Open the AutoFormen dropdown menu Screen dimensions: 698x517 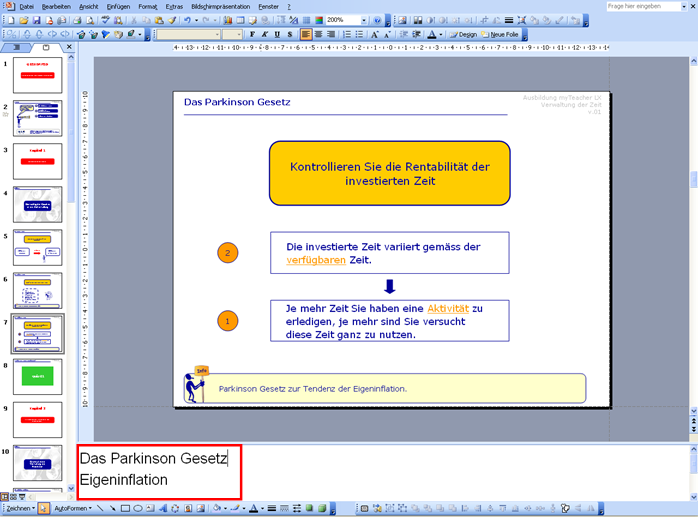pyautogui.click(x=71, y=508)
